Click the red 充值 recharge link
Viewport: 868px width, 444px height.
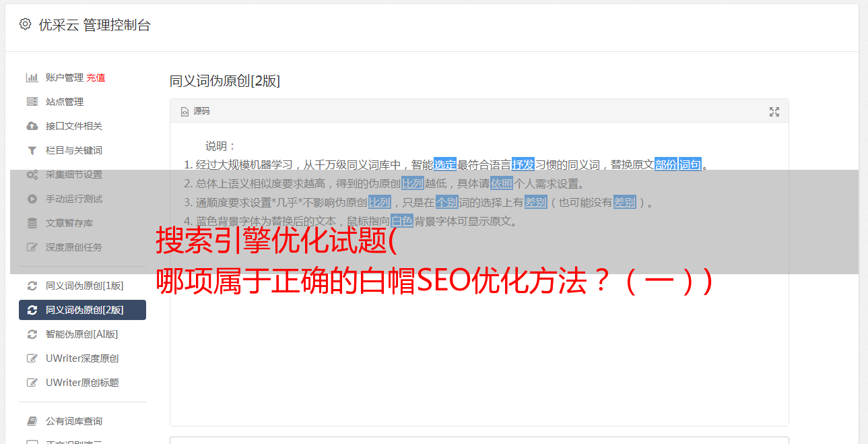point(96,77)
